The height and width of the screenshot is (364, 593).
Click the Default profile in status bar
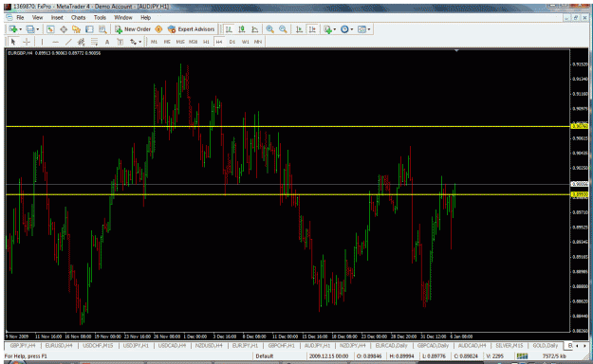click(265, 356)
